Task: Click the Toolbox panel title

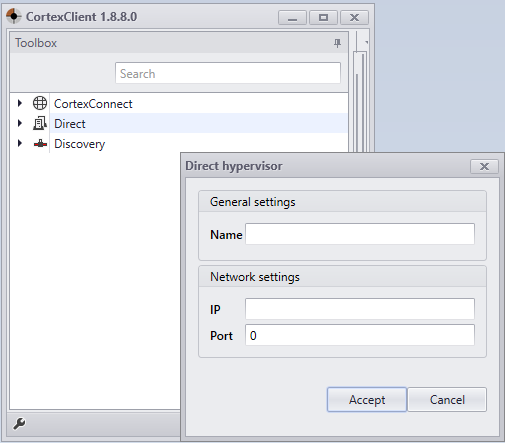Action: click(36, 43)
